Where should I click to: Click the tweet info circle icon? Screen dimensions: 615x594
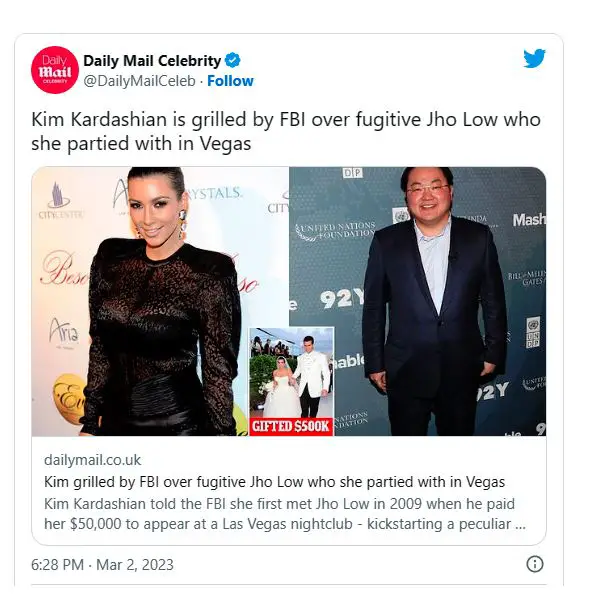534,564
